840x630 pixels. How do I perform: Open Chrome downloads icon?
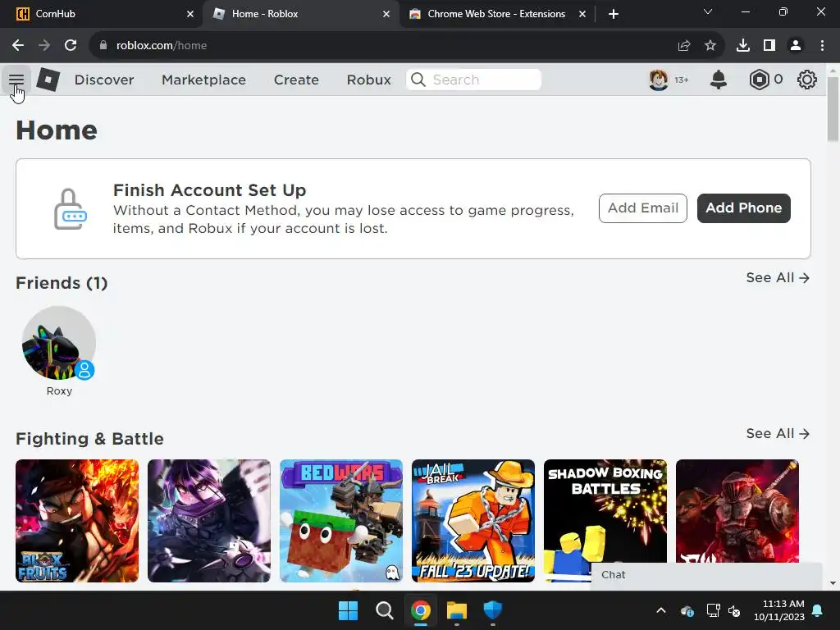pyautogui.click(x=743, y=46)
